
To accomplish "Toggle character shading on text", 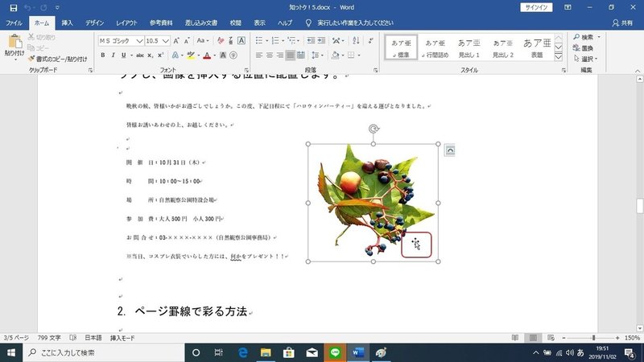I will [223, 55].
